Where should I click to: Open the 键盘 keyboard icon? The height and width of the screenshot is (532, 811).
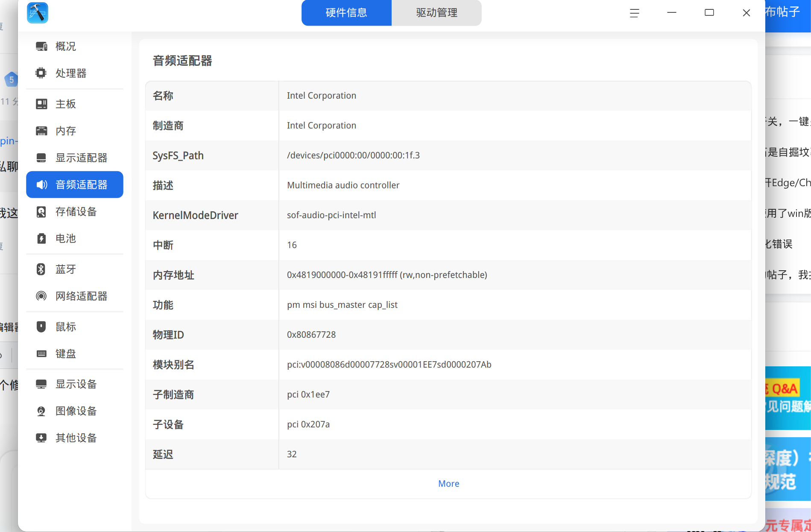[41, 354]
